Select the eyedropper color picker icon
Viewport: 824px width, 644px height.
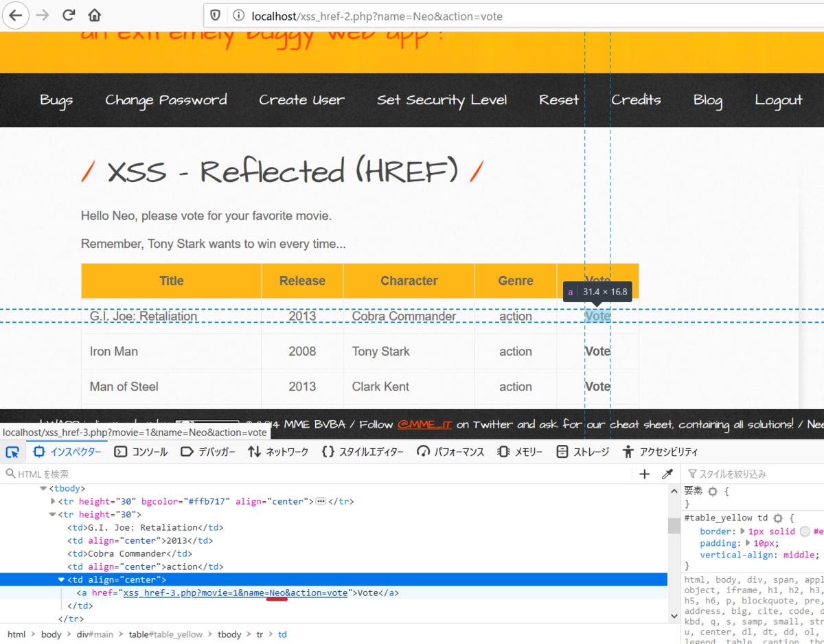[667, 474]
